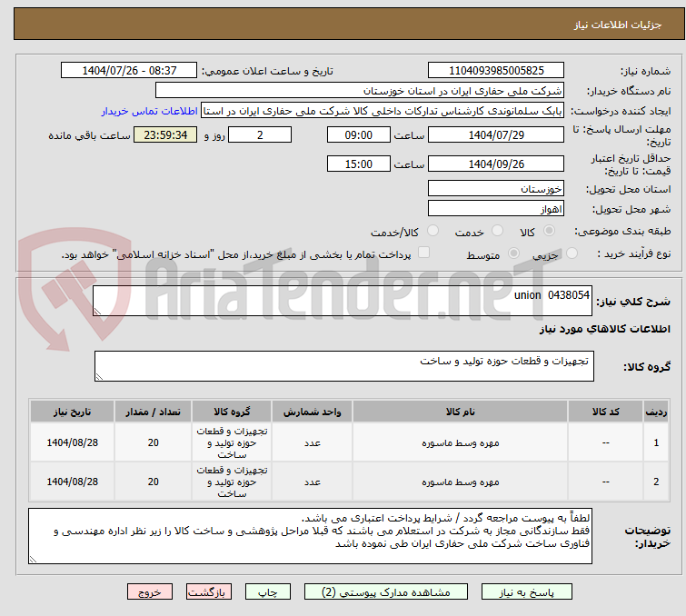Image resolution: width=686 pixels, height=616 pixels.
Task: Toggle Islamic treasury payment checkbox
Action: [423, 252]
